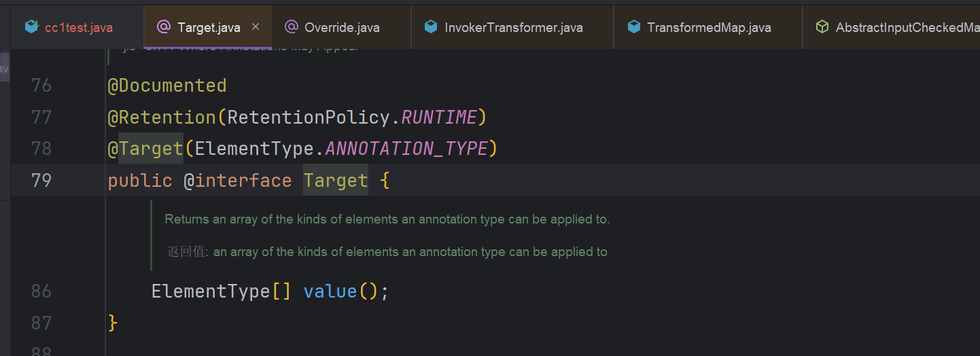Switch to the InvokerTransformer.java tab
This screenshot has height=356, width=980.
point(513,28)
